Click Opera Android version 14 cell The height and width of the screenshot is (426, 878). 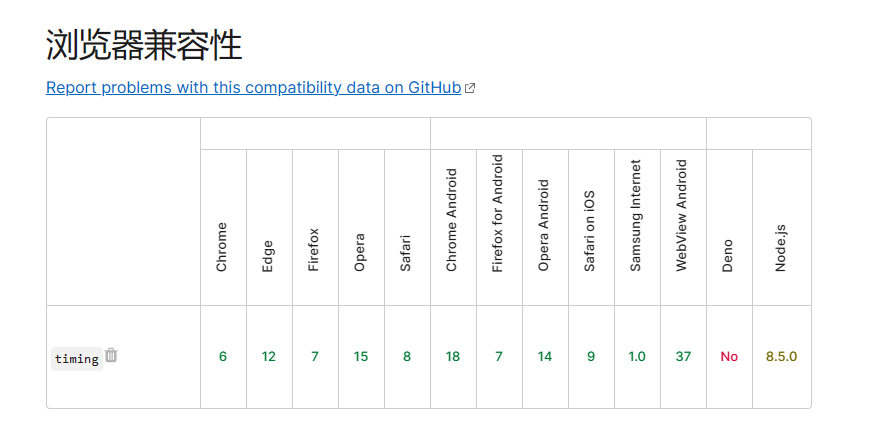[545, 357]
